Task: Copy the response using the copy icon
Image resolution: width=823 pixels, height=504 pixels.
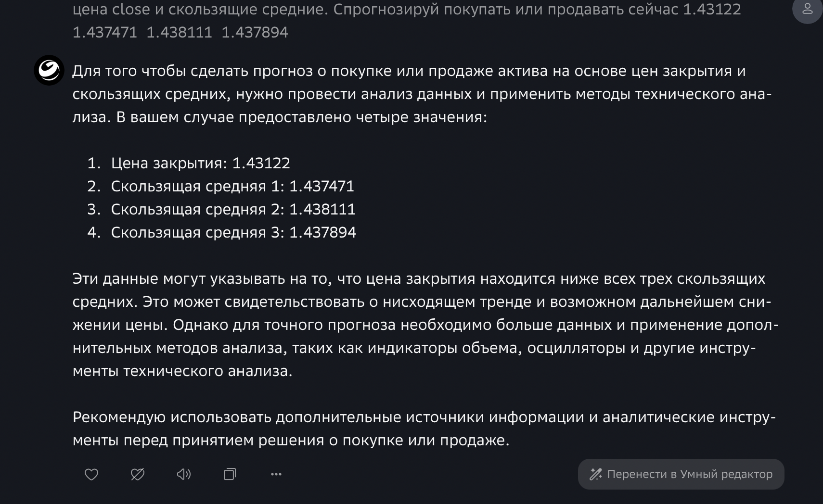Action: tap(230, 475)
